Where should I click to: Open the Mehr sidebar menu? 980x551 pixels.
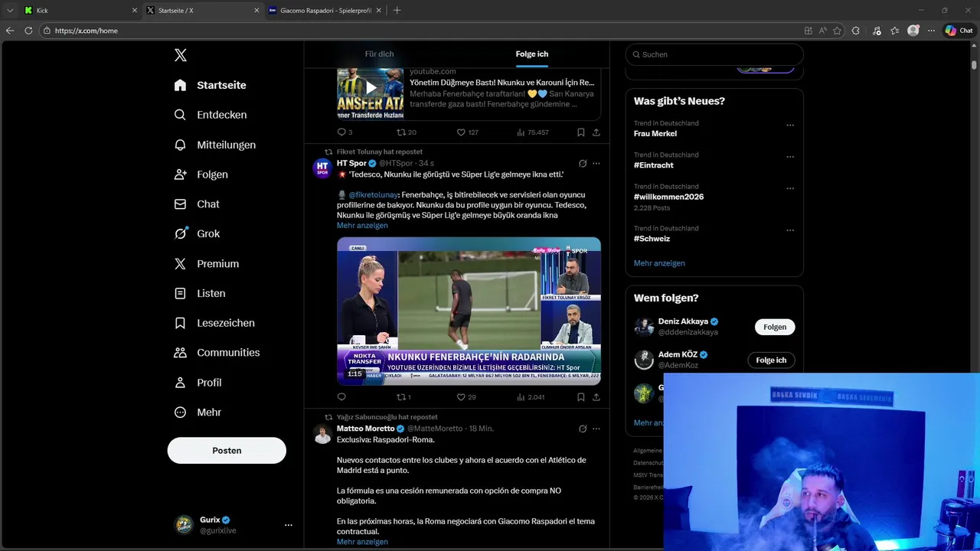pyautogui.click(x=198, y=412)
